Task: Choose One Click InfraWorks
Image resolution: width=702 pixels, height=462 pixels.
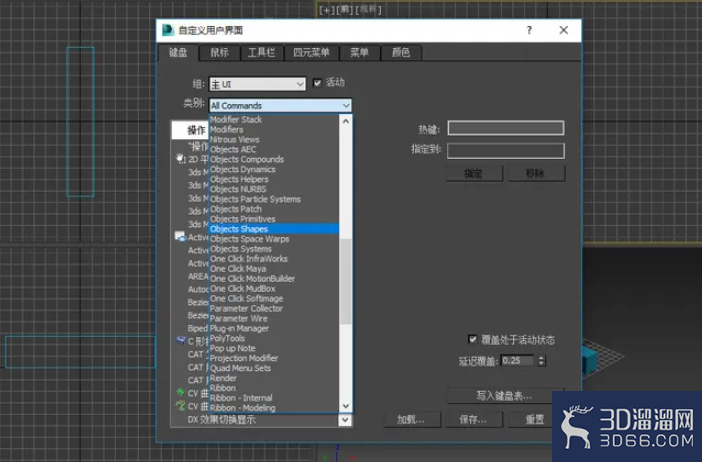Action: (248, 259)
